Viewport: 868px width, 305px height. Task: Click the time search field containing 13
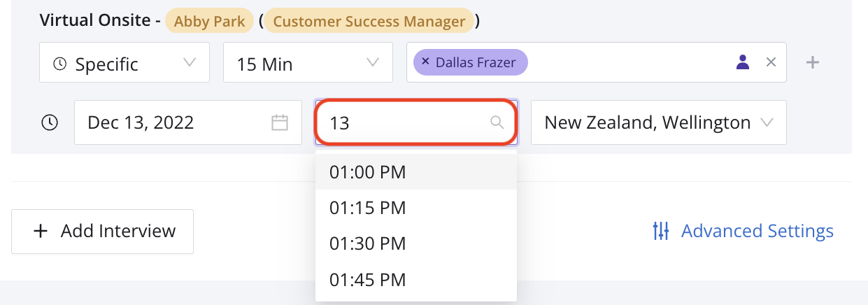406,122
